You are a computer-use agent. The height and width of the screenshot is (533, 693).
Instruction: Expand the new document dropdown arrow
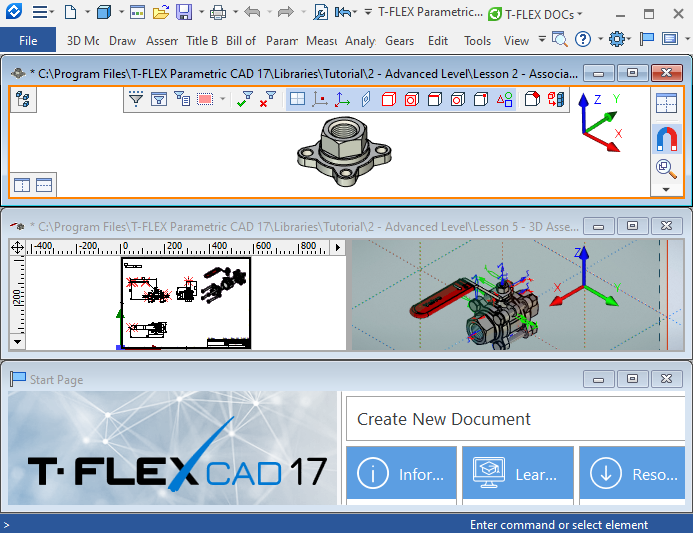87,12
